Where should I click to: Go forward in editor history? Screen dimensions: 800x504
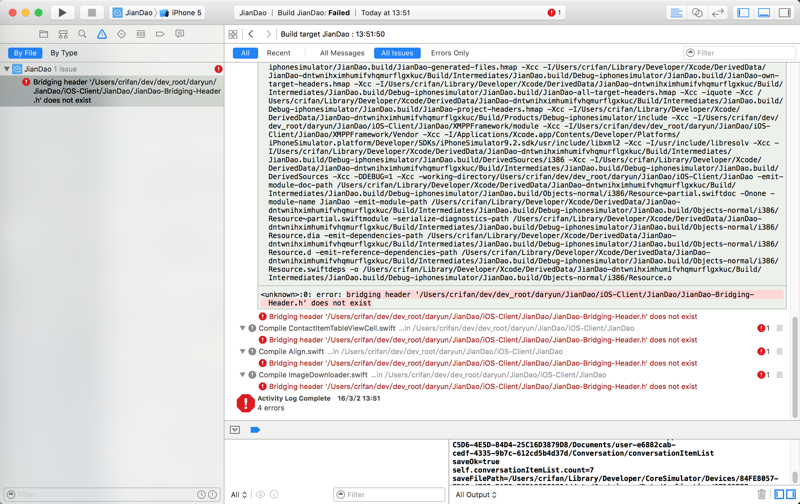268,34
